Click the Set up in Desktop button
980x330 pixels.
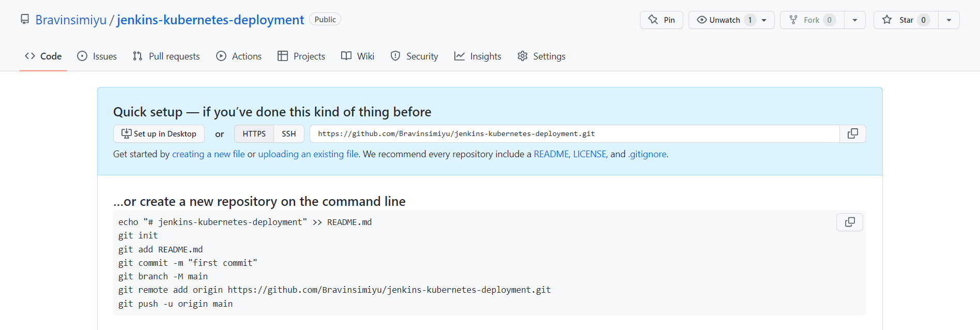pos(159,133)
